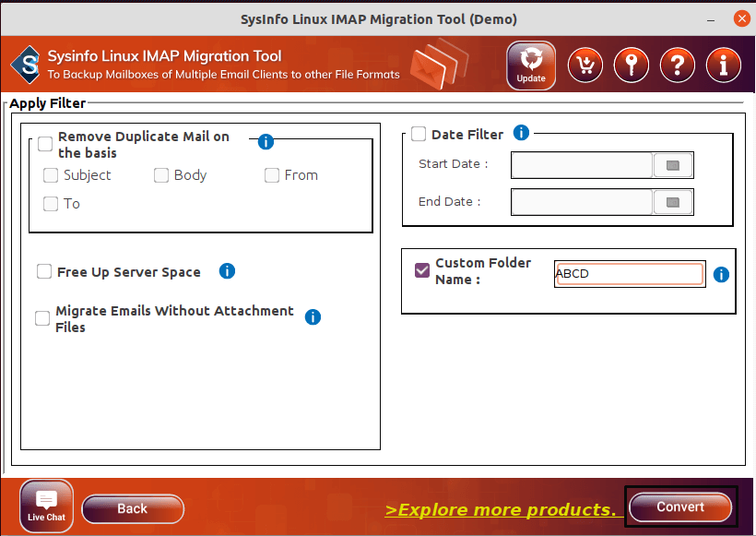The image size is (756, 536).
Task: Show info for Custom Folder Name
Action: point(721,275)
